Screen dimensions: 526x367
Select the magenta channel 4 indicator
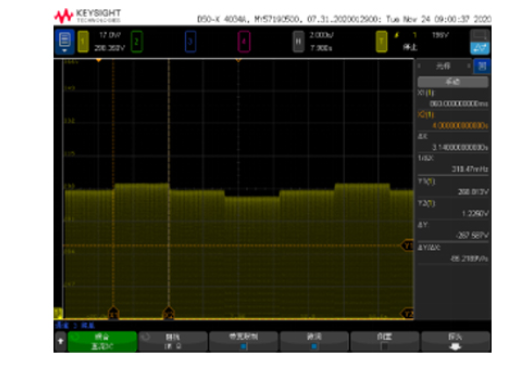[x=244, y=42]
